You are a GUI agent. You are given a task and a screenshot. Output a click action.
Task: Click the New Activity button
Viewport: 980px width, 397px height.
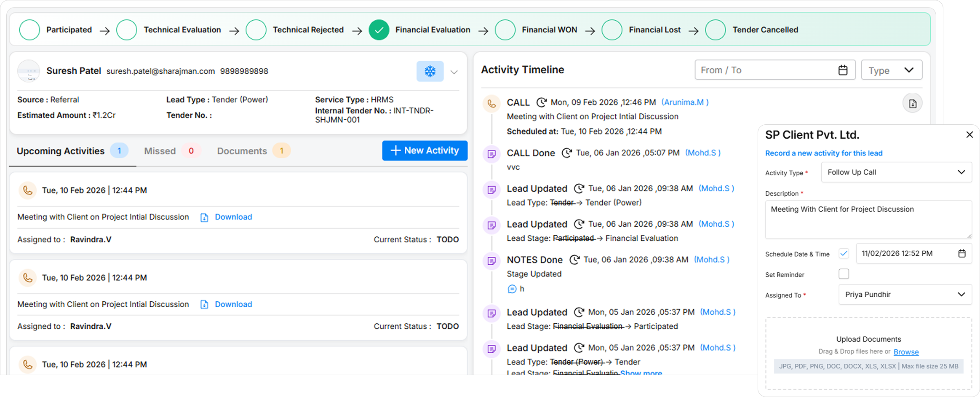[425, 150]
